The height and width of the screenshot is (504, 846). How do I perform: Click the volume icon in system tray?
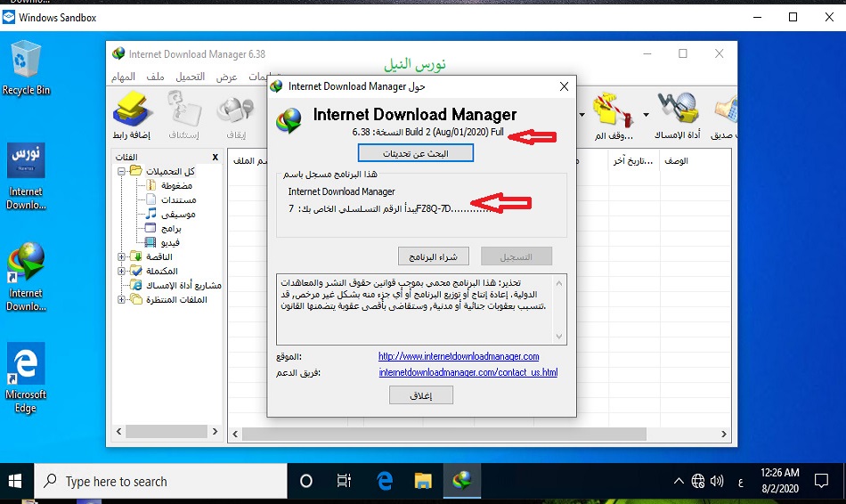tap(717, 481)
